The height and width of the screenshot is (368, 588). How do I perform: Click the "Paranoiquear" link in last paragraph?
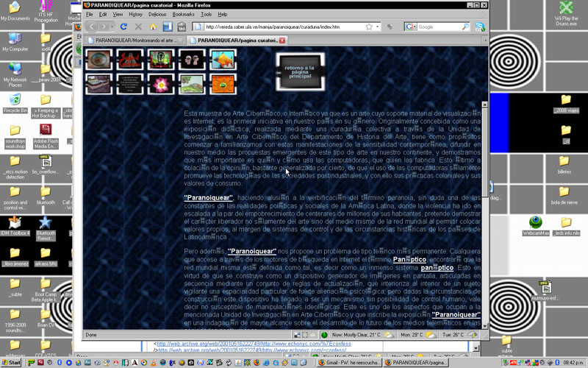(456, 315)
